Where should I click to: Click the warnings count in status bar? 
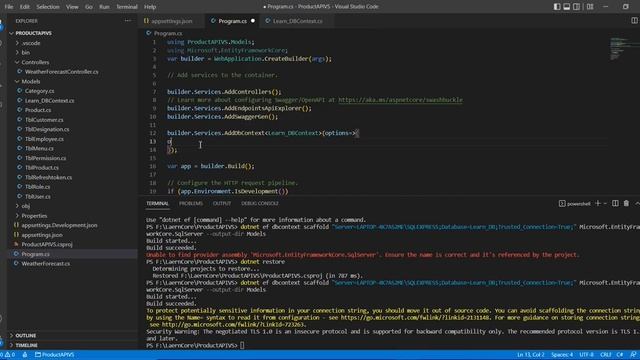click(x=10, y=355)
